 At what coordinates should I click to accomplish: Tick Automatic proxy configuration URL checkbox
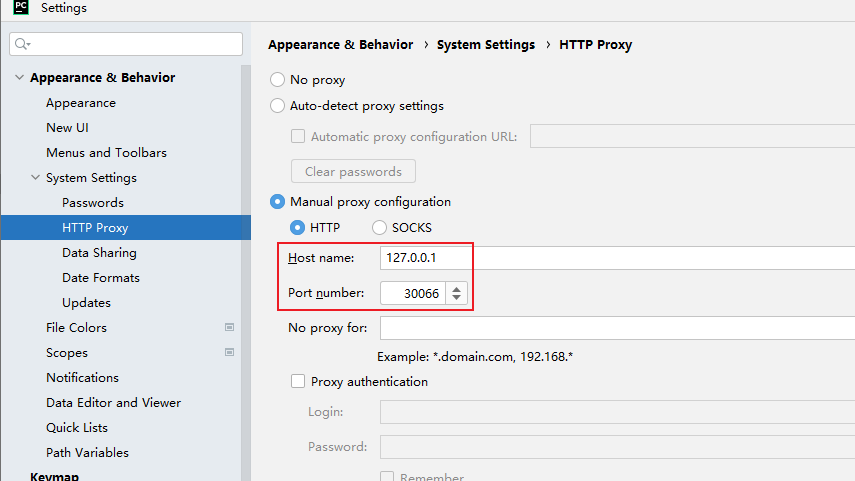click(x=298, y=136)
